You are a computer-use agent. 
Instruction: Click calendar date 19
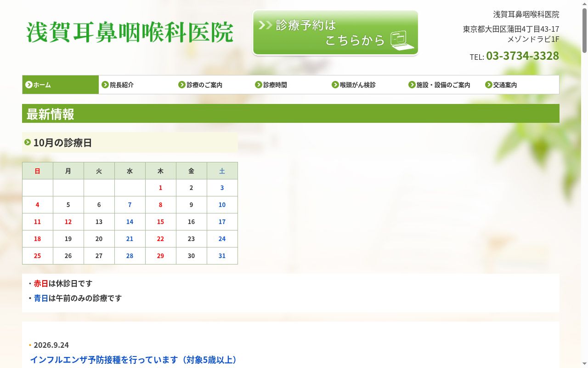click(x=68, y=239)
